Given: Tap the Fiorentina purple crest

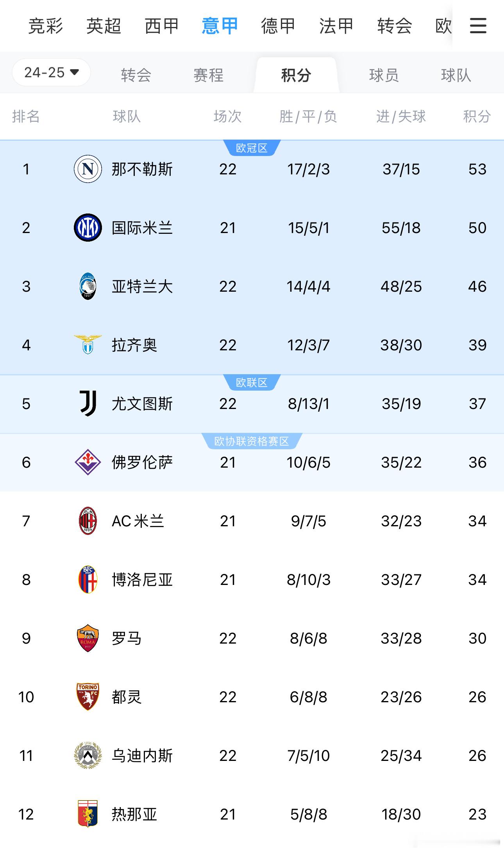Looking at the screenshot, I should click(88, 462).
